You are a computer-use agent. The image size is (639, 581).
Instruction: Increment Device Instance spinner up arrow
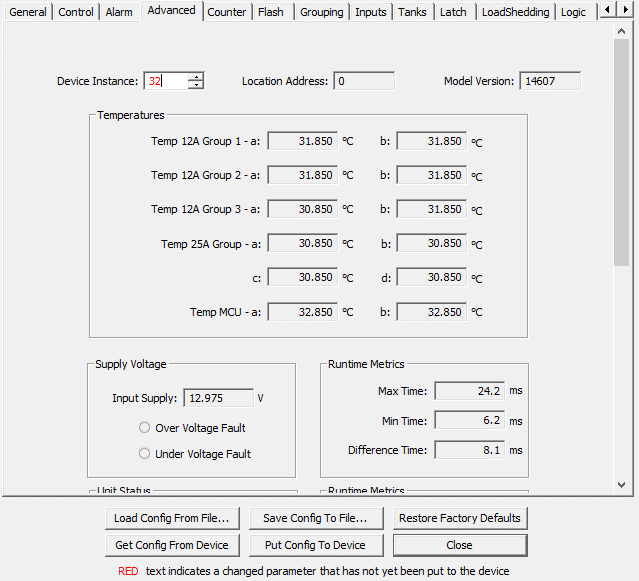pos(196,77)
